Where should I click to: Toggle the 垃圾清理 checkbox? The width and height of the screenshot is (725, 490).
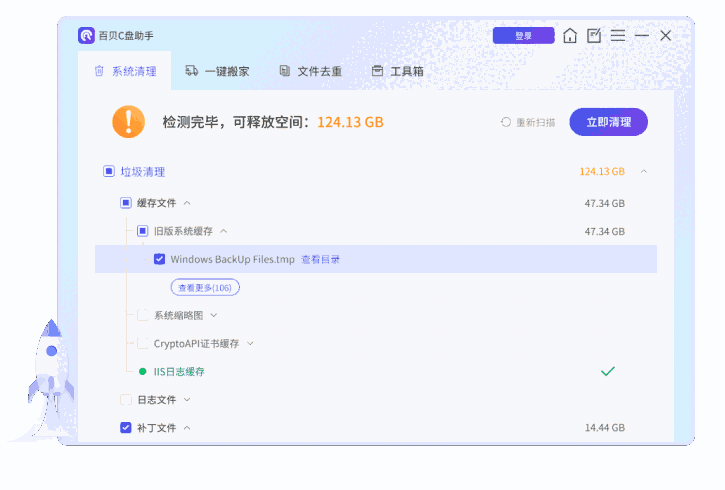click(x=109, y=172)
